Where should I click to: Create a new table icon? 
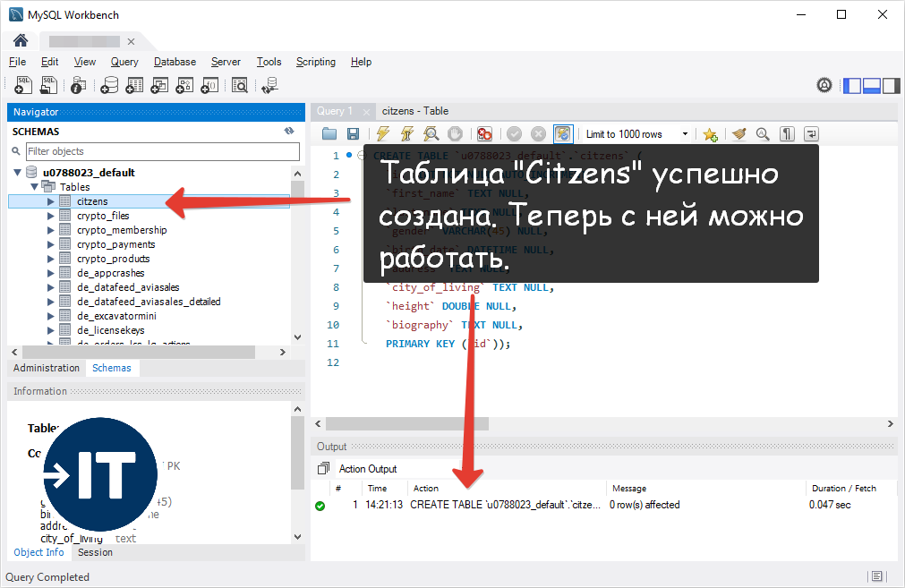[134, 85]
